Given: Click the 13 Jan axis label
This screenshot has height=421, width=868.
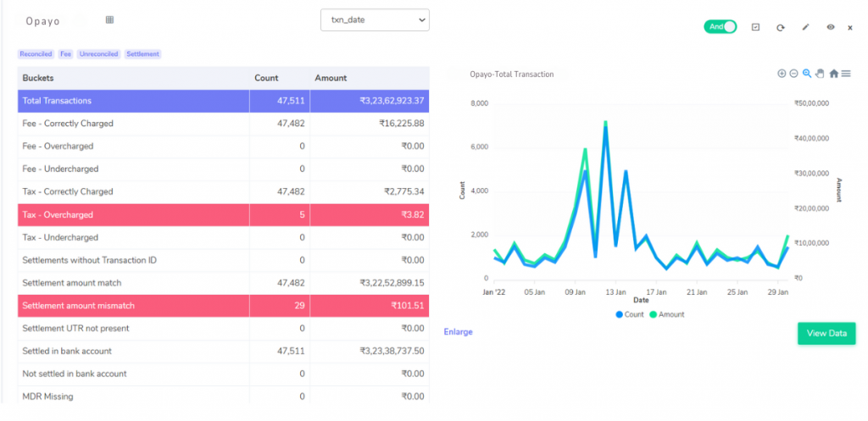Looking at the screenshot, I should [x=615, y=291].
